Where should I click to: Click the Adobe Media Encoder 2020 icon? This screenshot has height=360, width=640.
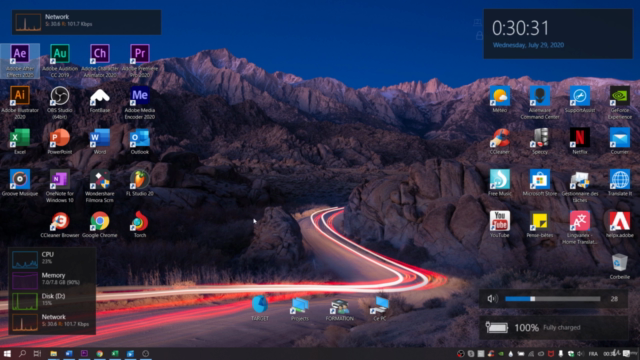140,102
